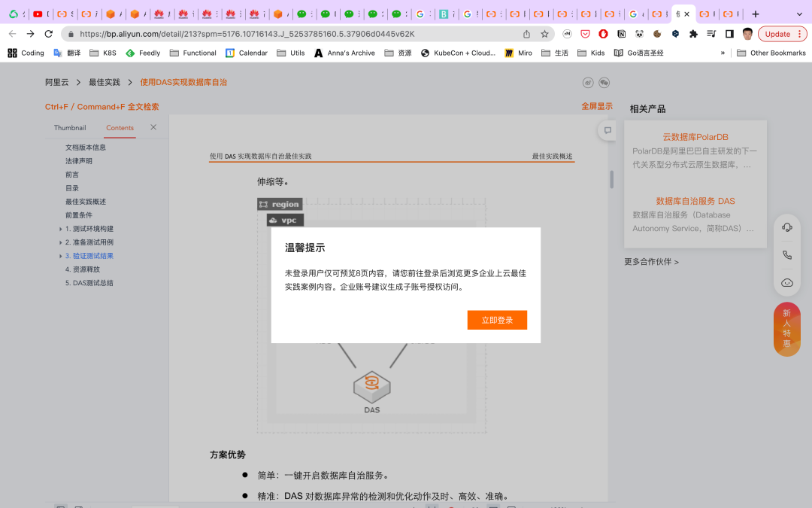Click the panda extension icon
The image size is (812, 508).
640,34
